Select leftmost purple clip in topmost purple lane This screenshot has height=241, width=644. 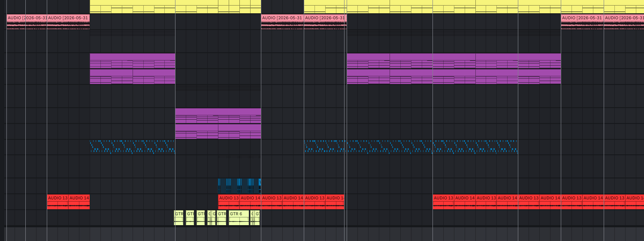pos(132,61)
